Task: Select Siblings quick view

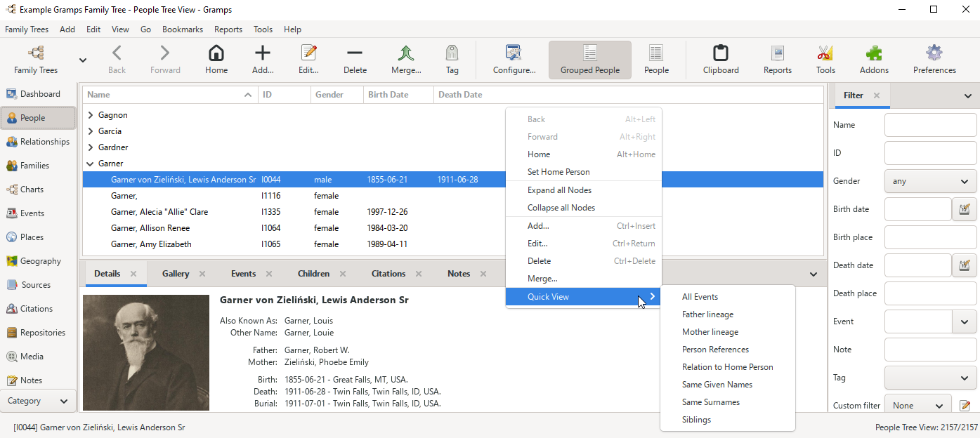Action: click(727, 420)
